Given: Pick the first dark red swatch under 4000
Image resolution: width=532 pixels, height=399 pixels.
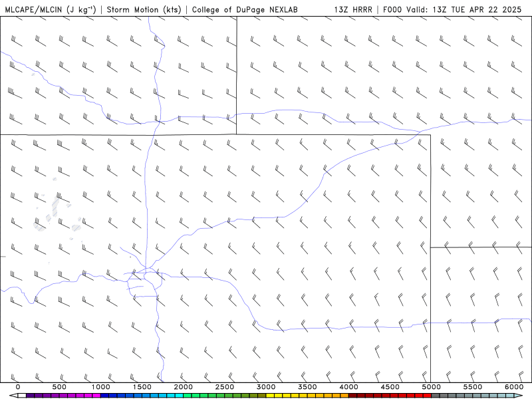Looking at the screenshot, I should coord(353,396).
